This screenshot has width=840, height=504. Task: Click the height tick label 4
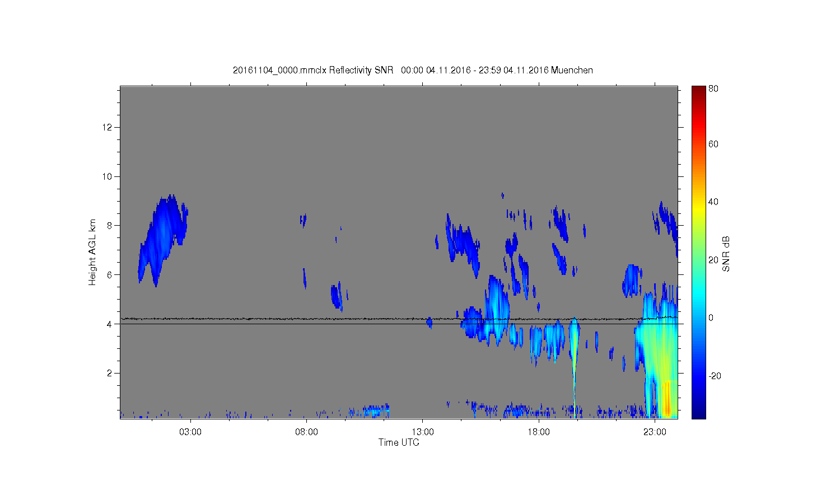110,324
